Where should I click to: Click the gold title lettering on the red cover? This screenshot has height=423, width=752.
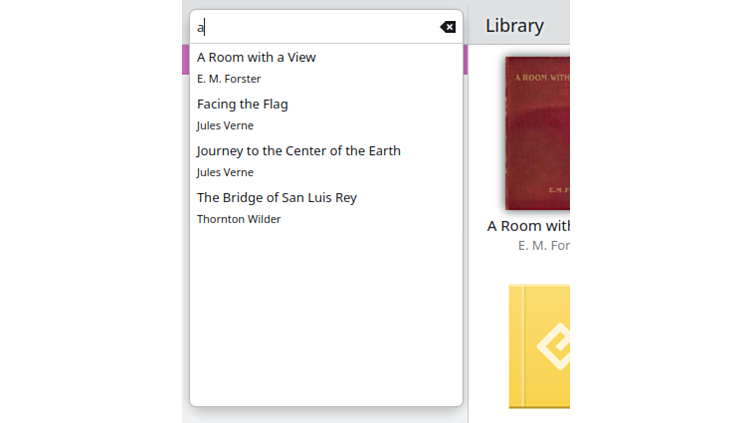point(540,77)
